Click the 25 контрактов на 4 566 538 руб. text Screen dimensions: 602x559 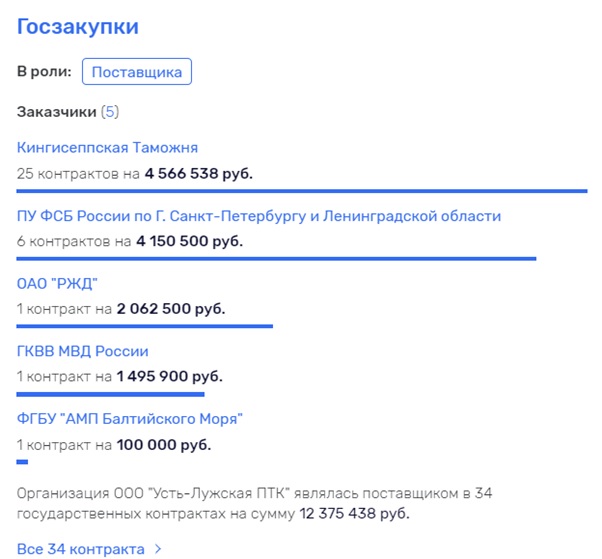click(134, 173)
